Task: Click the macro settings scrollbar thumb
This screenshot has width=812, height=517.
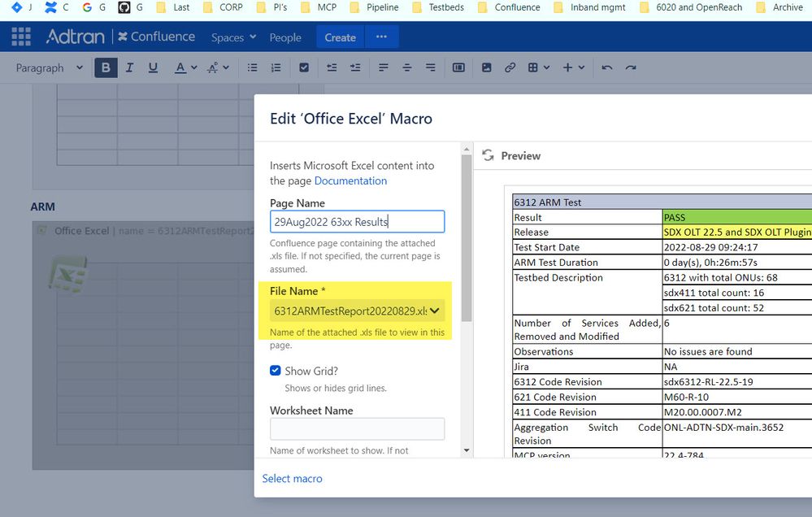Action: [x=467, y=238]
